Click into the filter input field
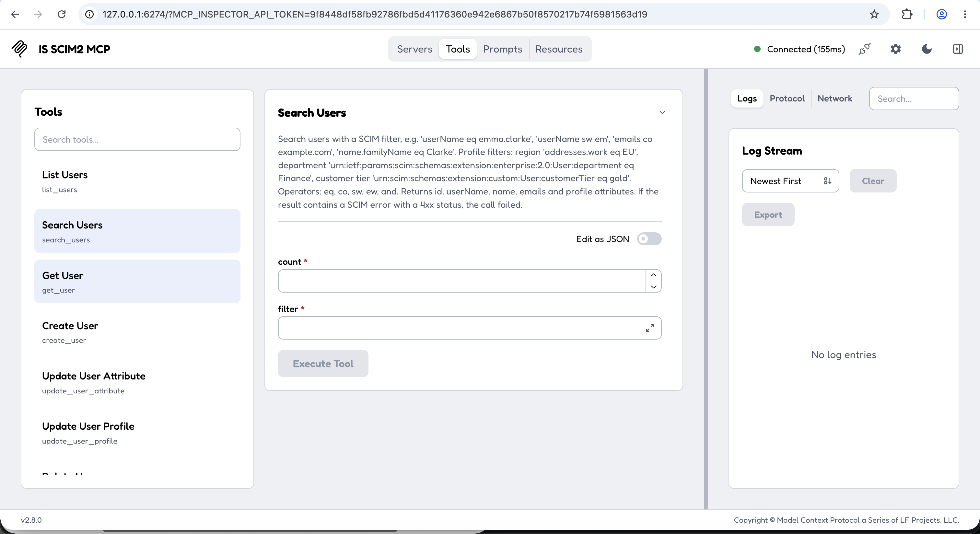This screenshot has height=534, width=980. coord(470,328)
